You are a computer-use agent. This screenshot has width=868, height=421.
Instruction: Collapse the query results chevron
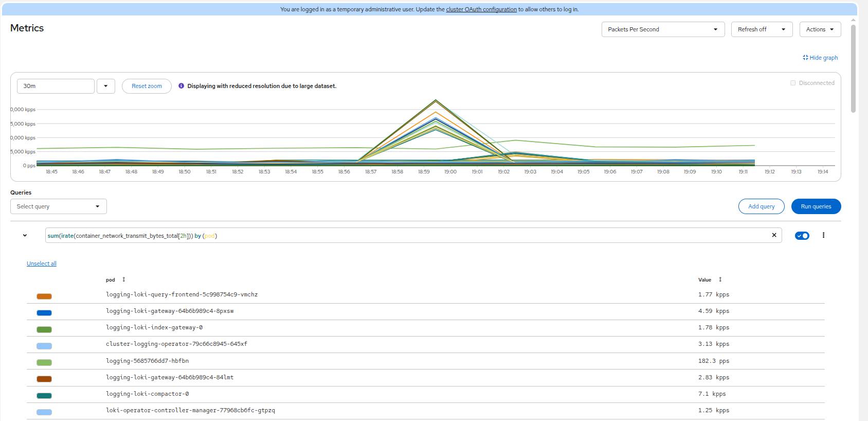pos(25,235)
